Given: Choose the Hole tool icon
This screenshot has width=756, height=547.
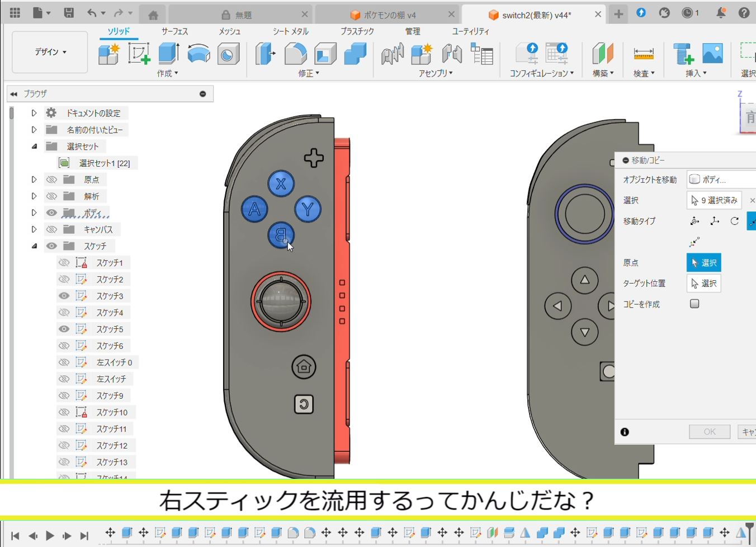Looking at the screenshot, I should click(x=228, y=54).
